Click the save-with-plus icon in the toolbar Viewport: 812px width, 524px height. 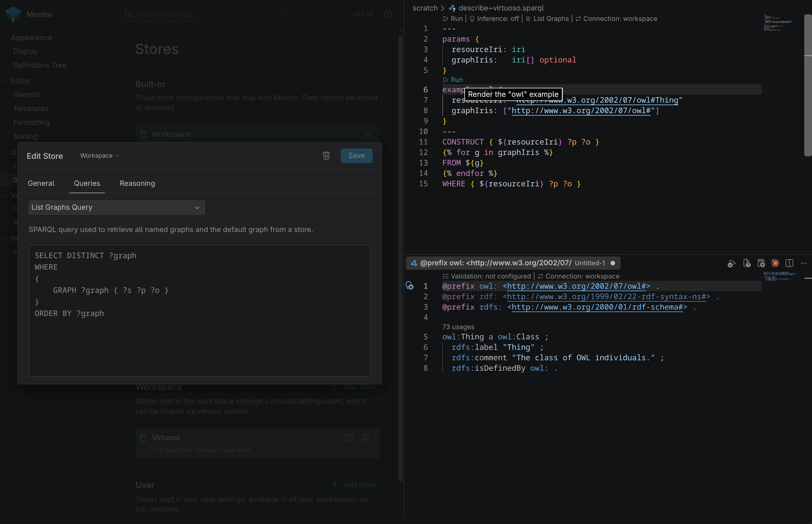click(761, 263)
